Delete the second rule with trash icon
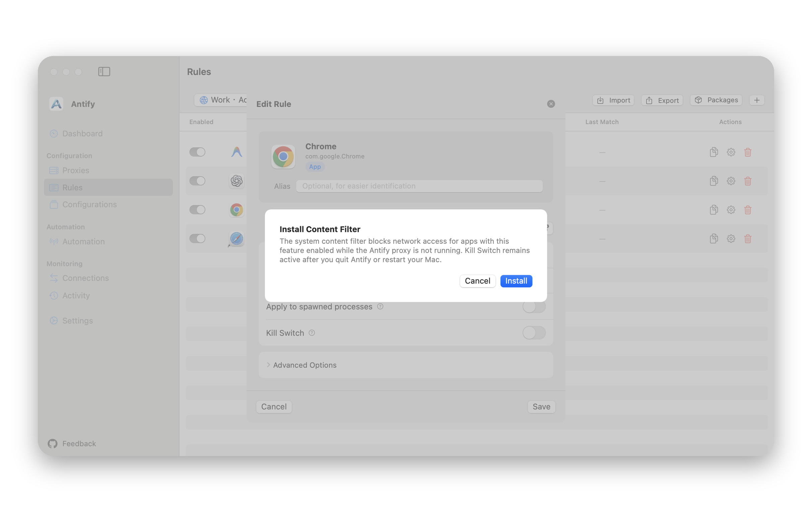The height and width of the screenshot is (512, 812). (748, 181)
